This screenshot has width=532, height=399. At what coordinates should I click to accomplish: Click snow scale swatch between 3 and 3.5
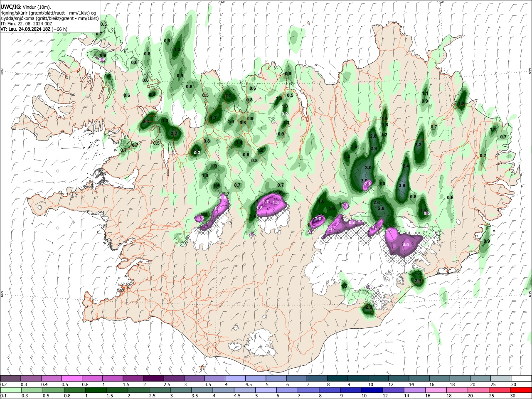194,378
